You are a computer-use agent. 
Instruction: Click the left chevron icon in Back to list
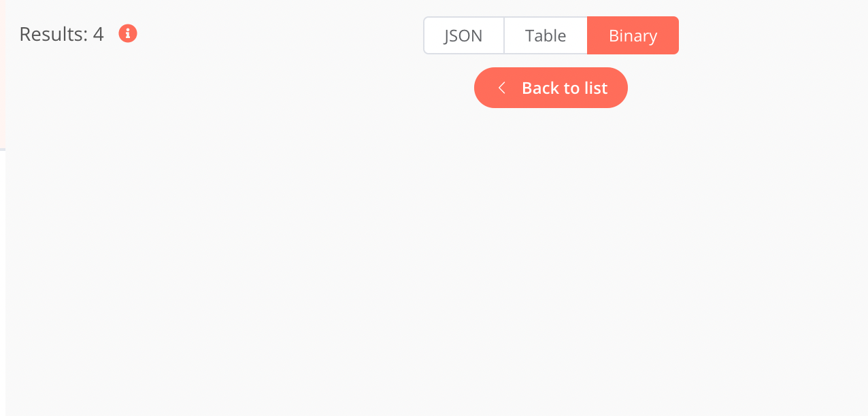[501, 88]
